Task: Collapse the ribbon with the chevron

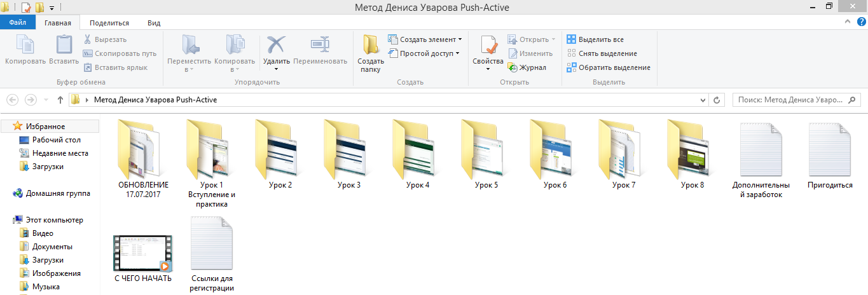Action: (848, 22)
